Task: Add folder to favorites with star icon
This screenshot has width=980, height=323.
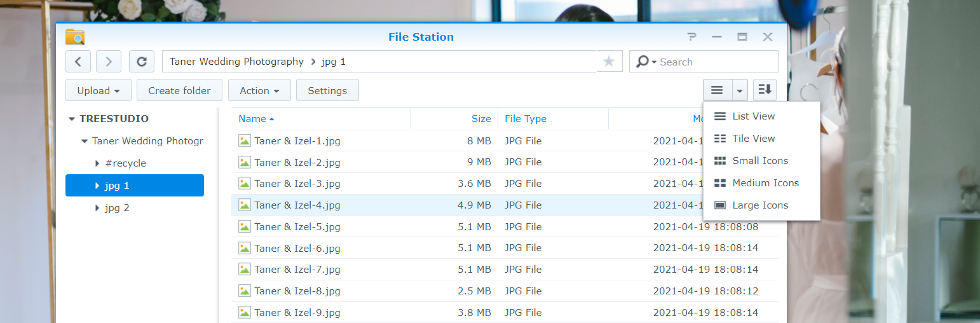Action: point(609,62)
